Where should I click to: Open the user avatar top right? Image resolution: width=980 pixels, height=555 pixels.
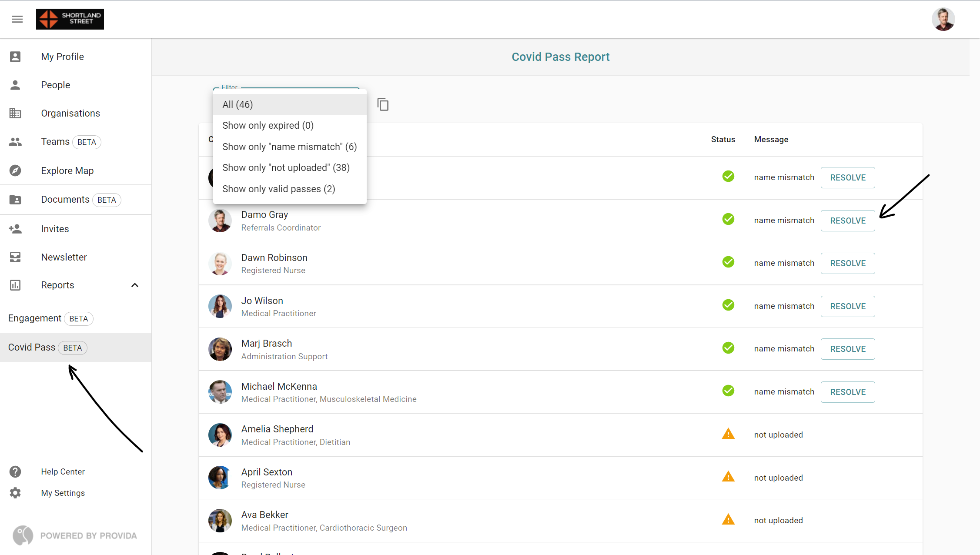pos(943,19)
